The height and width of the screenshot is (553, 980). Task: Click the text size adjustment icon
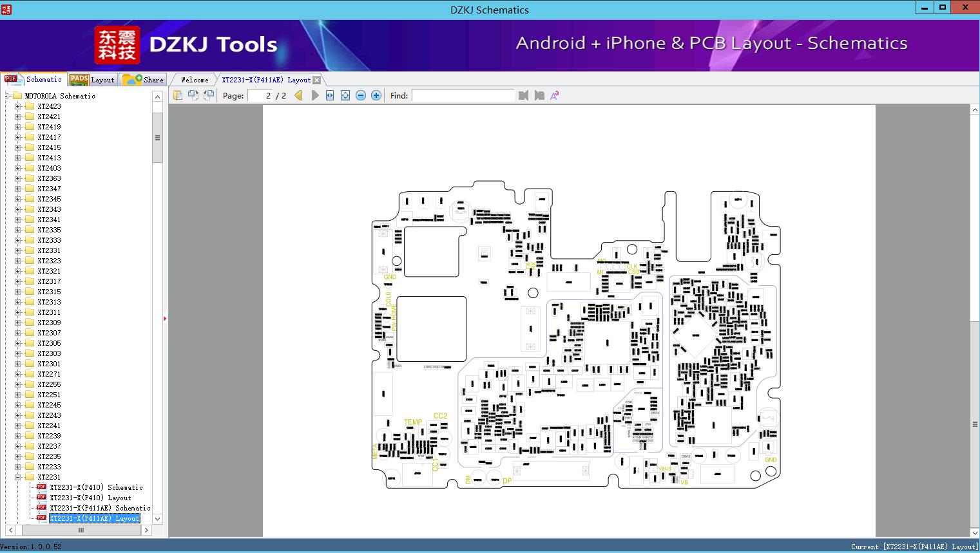coord(554,95)
